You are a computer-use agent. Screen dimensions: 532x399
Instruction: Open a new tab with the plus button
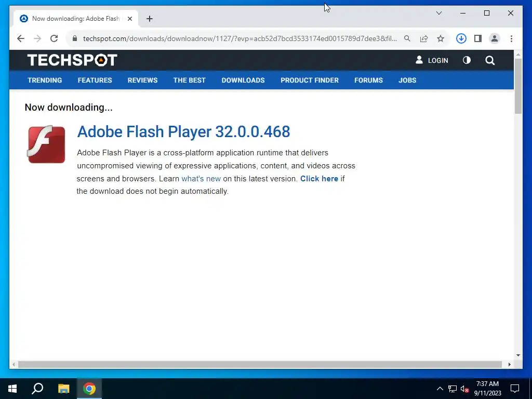click(150, 19)
